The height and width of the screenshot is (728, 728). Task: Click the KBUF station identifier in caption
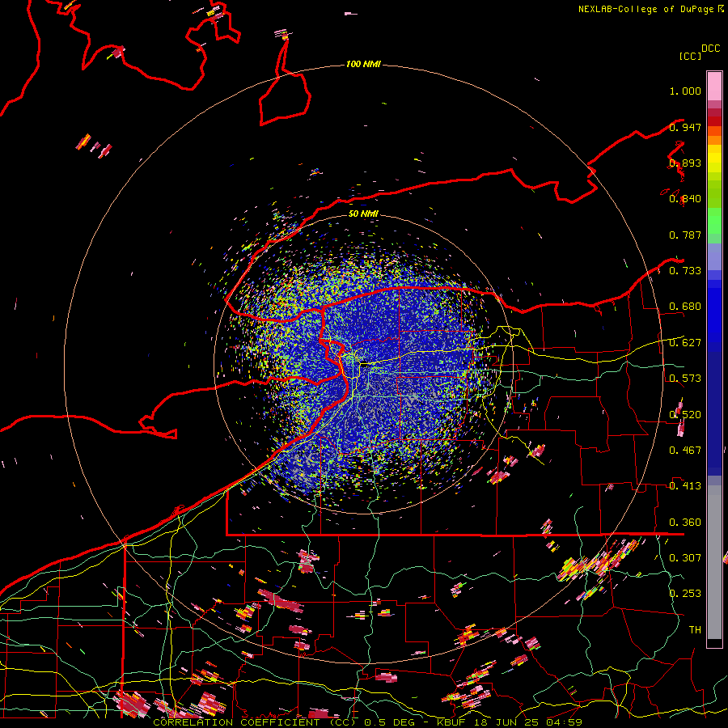point(451,722)
